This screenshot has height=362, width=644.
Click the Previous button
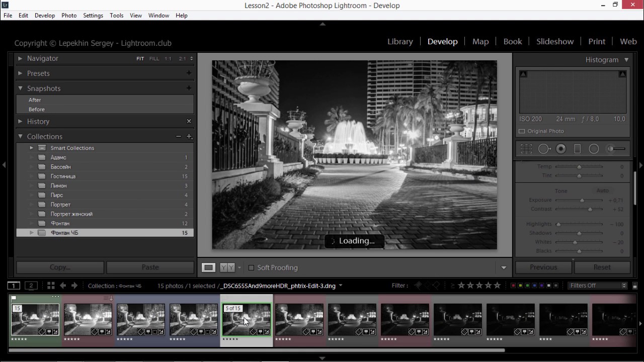tap(543, 267)
